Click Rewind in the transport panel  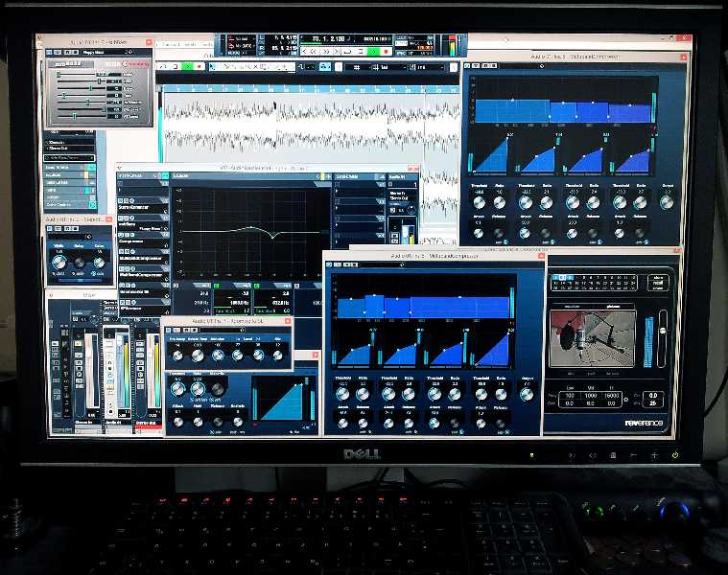pyautogui.click(x=314, y=52)
